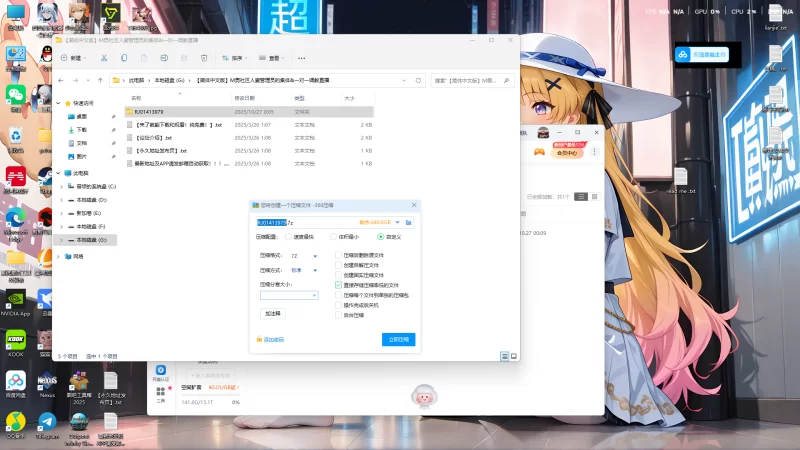
Task: Open the 新建 dropdown in Explorer toolbar
Action: click(74, 58)
